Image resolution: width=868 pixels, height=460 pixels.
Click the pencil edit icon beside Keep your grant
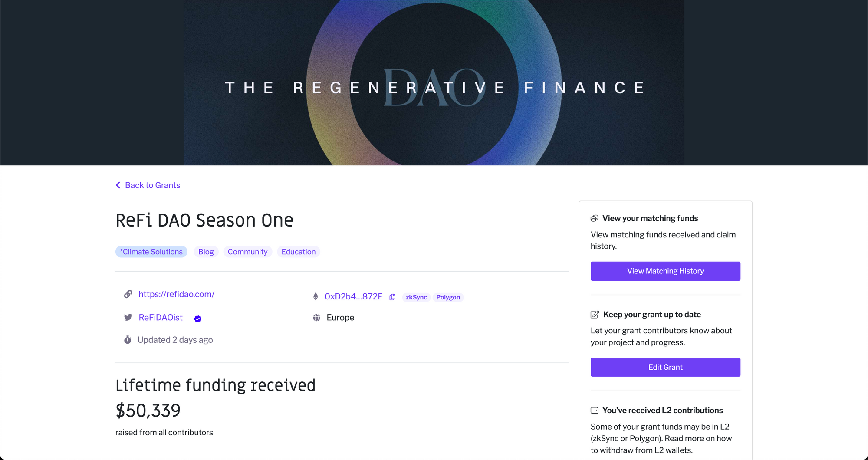[595, 315]
